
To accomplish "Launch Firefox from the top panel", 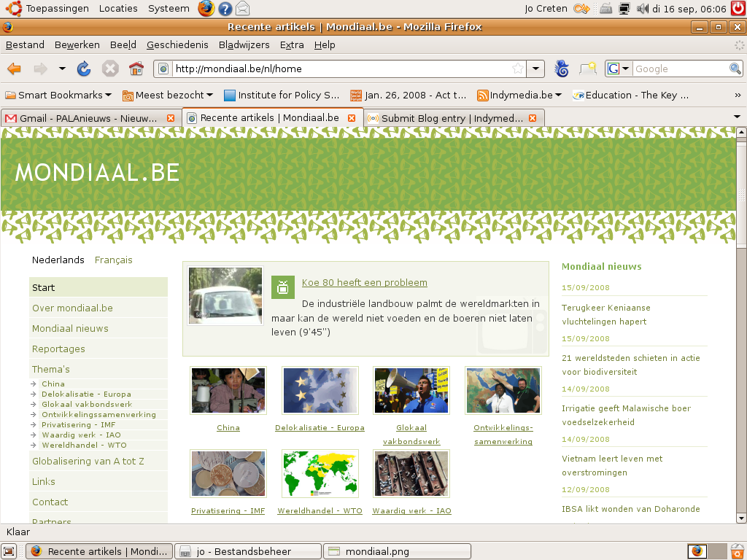I will click(206, 9).
